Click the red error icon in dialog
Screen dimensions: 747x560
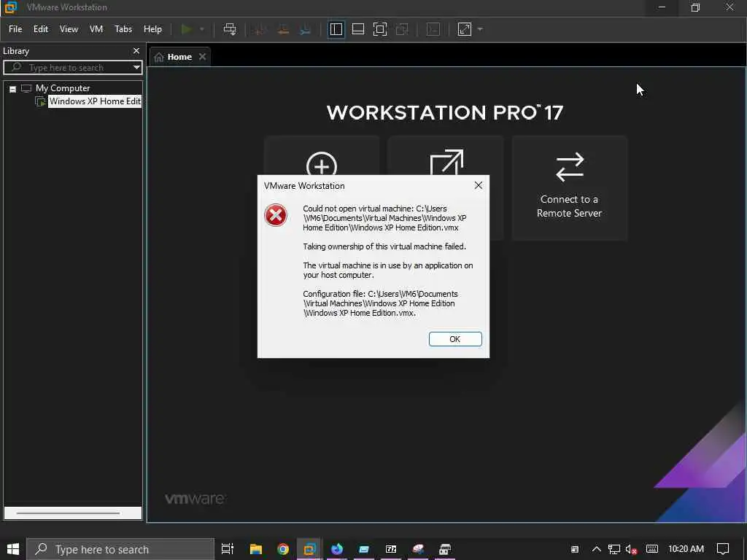pyautogui.click(x=276, y=215)
